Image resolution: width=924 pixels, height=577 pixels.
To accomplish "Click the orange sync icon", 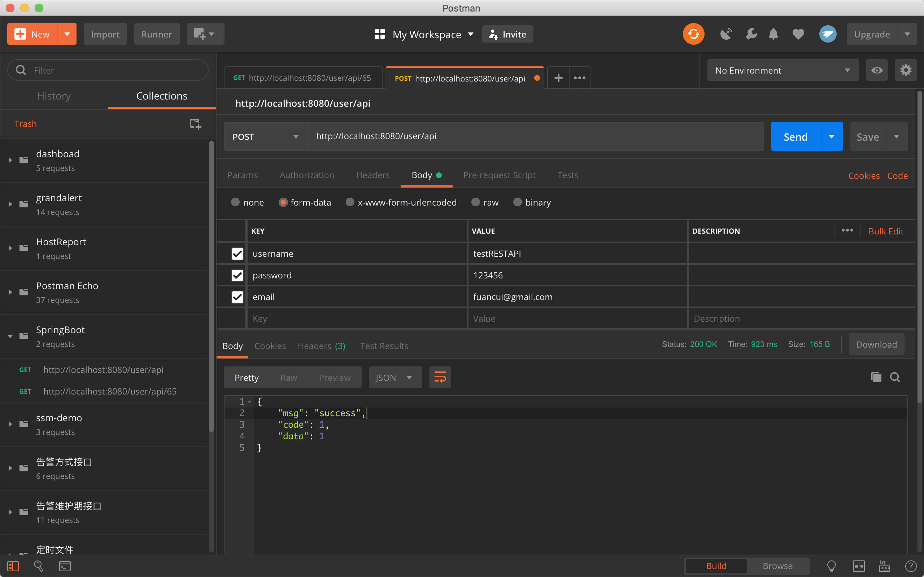I will (693, 34).
